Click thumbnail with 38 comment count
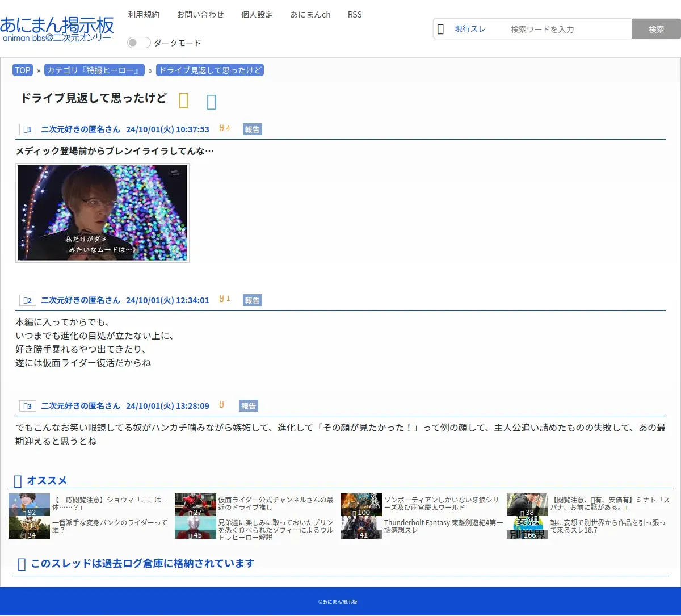This screenshot has height=616, width=681. [x=528, y=505]
